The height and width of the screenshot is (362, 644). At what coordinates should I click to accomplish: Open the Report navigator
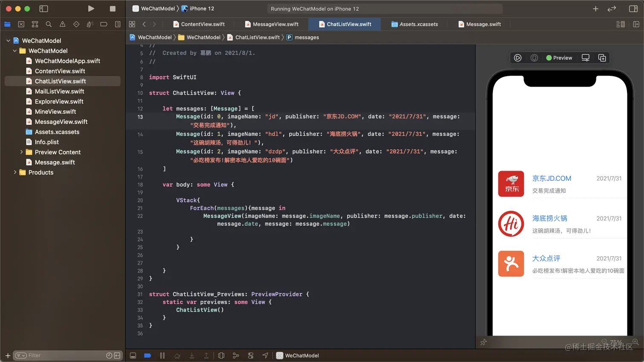[118, 24]
